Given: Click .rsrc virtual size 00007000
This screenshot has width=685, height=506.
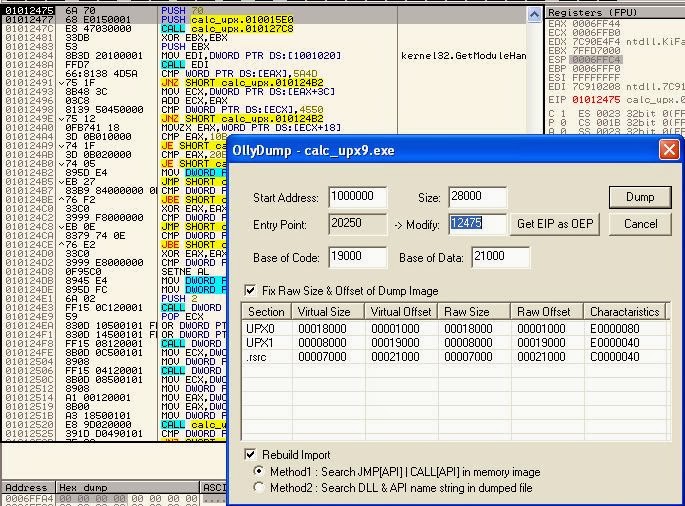Looking at the screenshot, I should pos(322,357).
